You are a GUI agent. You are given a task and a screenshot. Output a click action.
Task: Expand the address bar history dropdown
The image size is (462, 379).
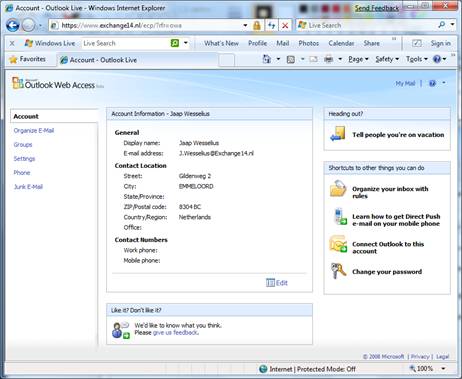245,25
